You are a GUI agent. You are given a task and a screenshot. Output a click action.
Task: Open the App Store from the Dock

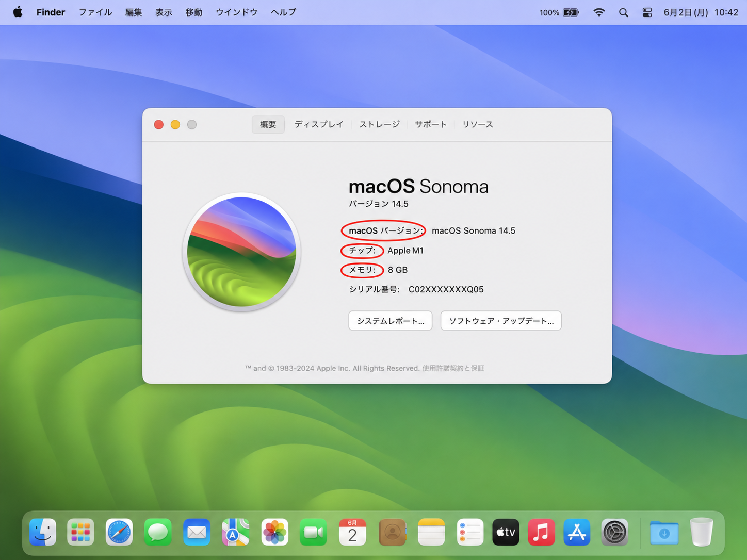[577, 532]
